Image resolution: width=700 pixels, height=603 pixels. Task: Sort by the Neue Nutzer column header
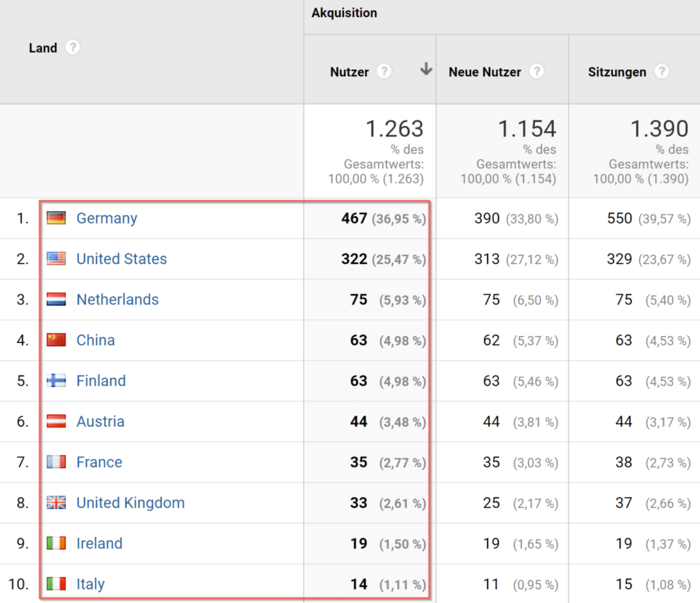tap(485, 72)
